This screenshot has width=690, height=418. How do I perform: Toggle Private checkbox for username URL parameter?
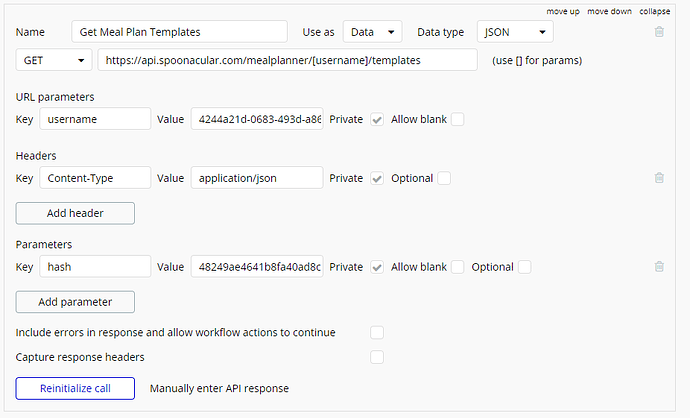pos(377,120)
